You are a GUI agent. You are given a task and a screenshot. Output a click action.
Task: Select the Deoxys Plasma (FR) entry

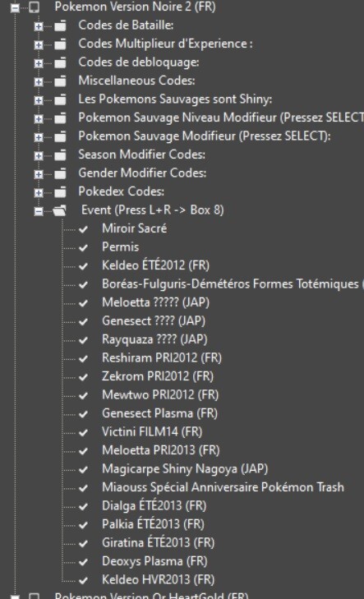(x=154, y=561)
